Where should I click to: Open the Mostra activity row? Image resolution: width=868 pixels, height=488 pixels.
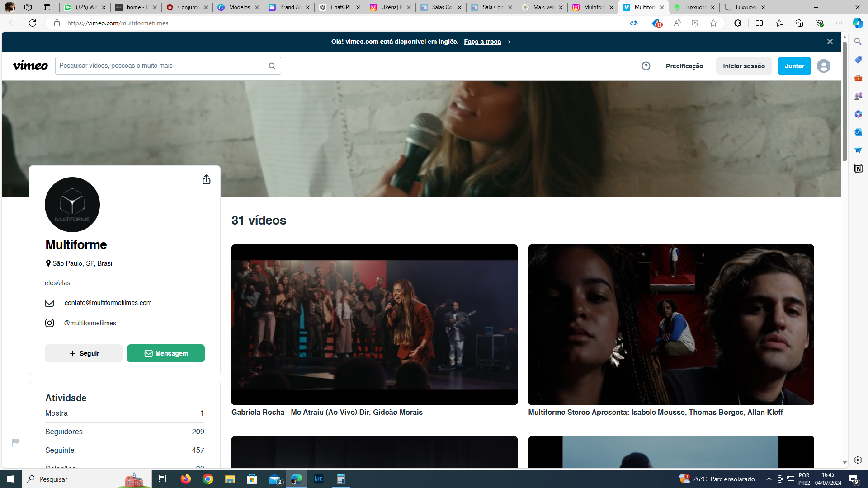(125, 413)
